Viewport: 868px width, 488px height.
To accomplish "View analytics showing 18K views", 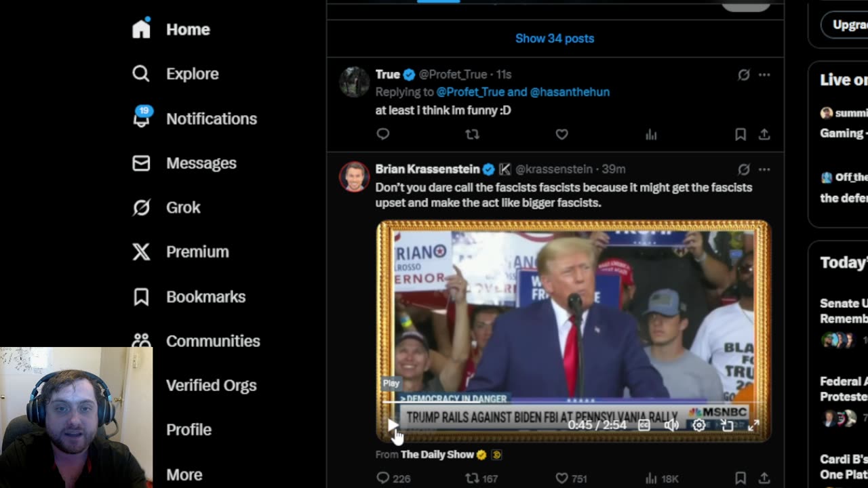I will (661, 479).
